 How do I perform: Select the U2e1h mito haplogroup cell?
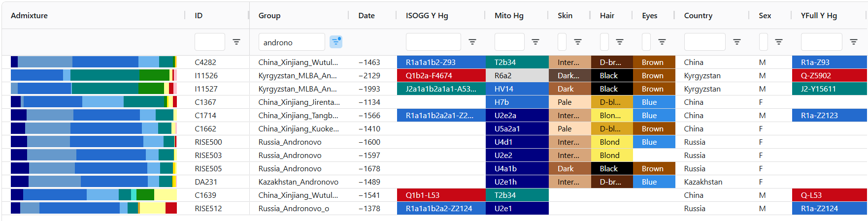tap(517, 182)
